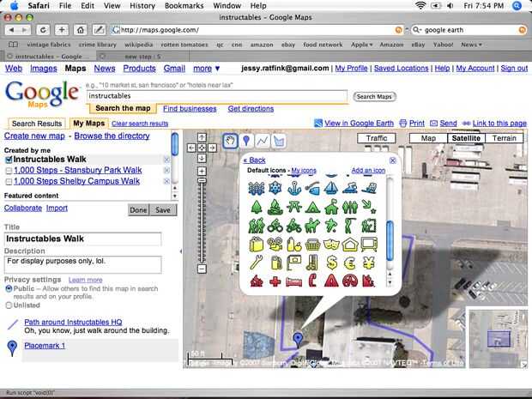Pick the dollar sign icon

click(331, 263)
